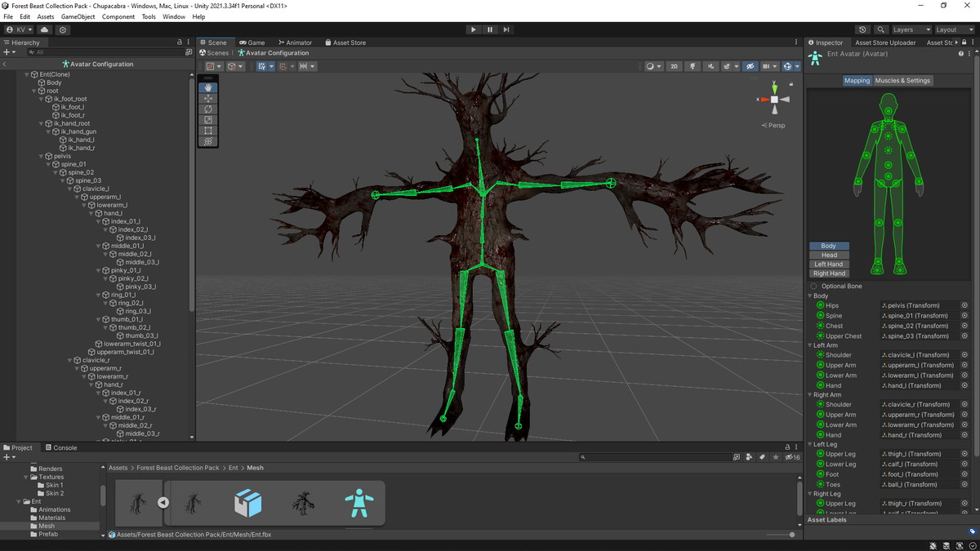Select the Rotate tool in Scene toolbar
The width and height of the screenshot is (980, 551).
[208, 109]
